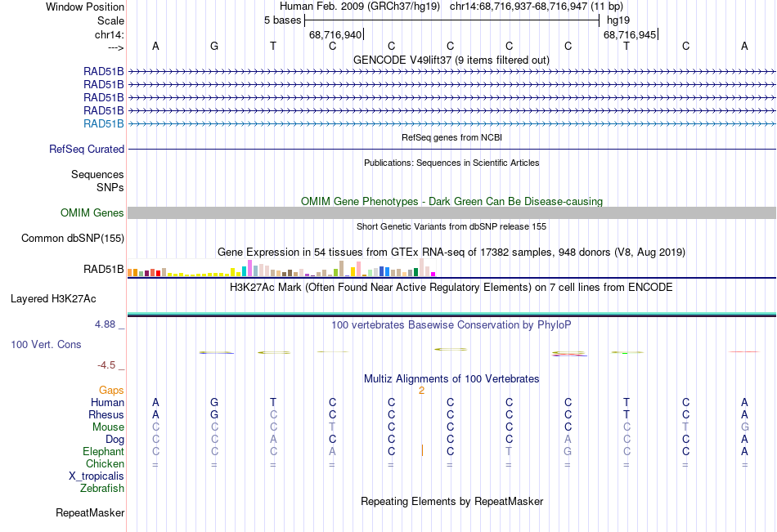Click the Window Position label
The height and width of the screenshot is (532, 777).
click(x=85, y=7)
